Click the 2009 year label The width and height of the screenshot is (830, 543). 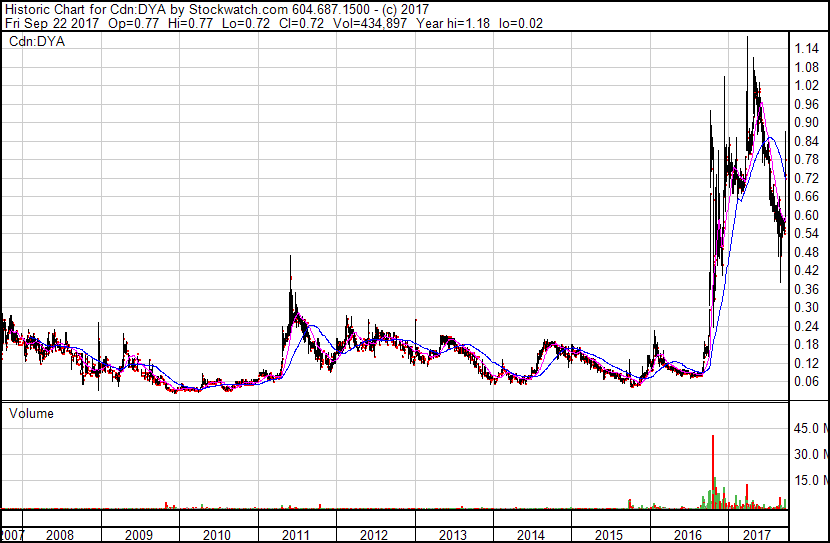(x=139, y=535)
